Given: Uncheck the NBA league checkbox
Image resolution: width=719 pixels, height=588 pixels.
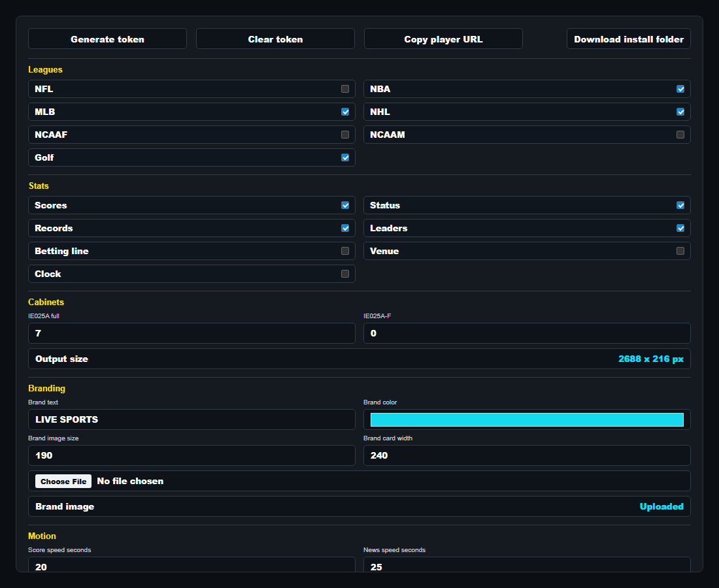Looking at the screenshot, I should pyautogui.click(x=680, y=89).
